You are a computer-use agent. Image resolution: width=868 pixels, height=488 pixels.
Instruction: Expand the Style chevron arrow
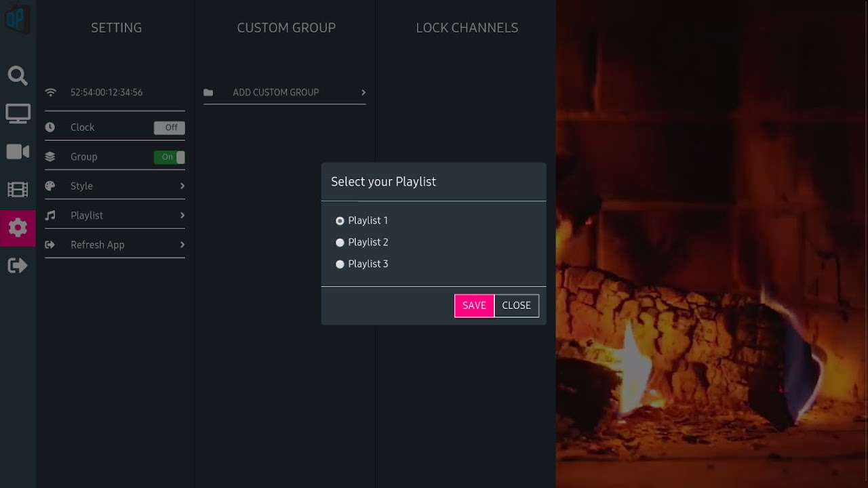182,186
